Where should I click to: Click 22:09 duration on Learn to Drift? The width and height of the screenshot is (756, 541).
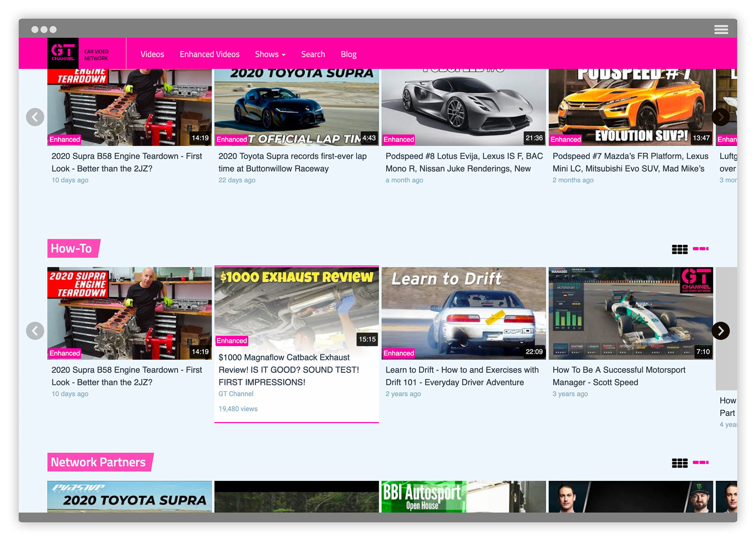[x=534, y=352]
